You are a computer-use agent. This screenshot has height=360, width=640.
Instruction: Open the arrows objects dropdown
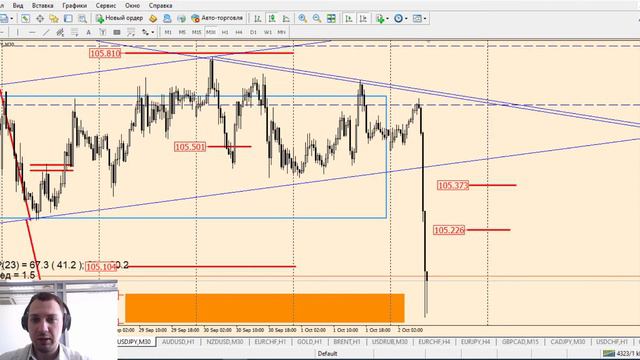coord(147,32)
